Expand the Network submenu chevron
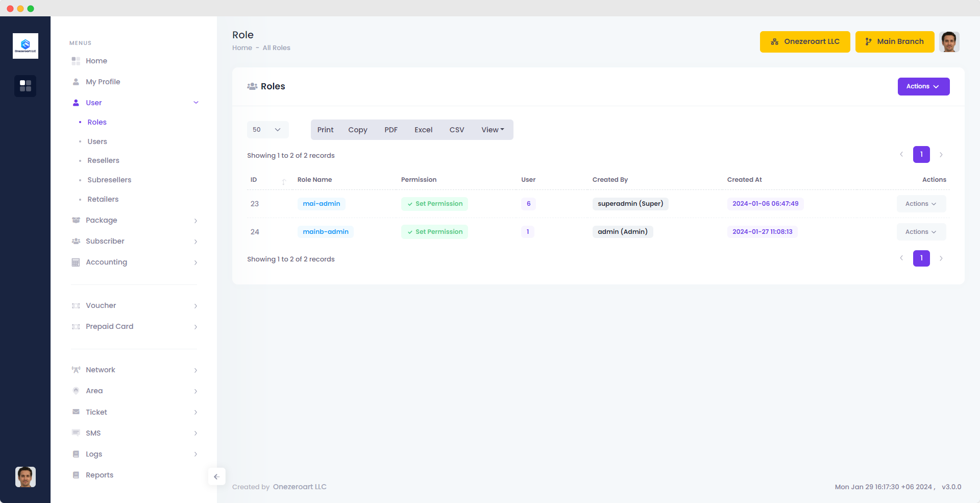980x503 pixels. [195, 370]
